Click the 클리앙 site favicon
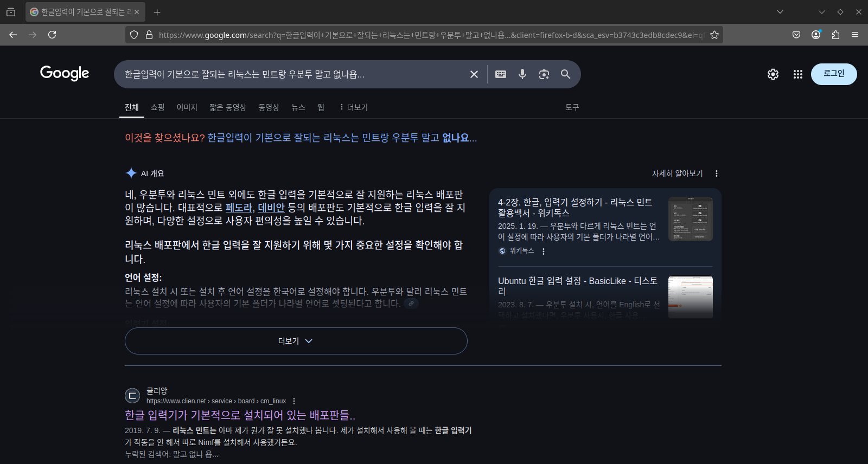868x464 pixels. pyautogui.click(x=132, y=396)
